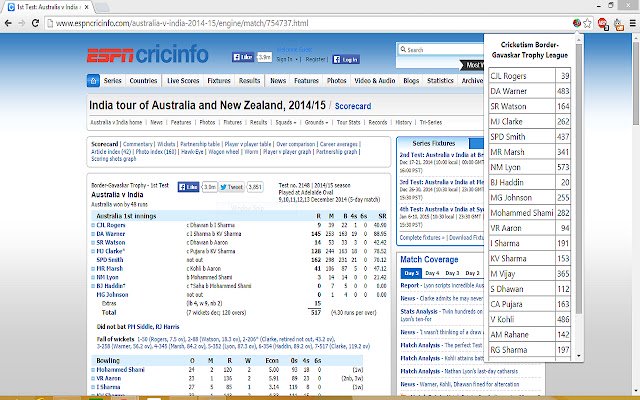Click the blue Home icon in navigation bar
The width and height of the screenshot is (640, 400).
pos(93,80)
